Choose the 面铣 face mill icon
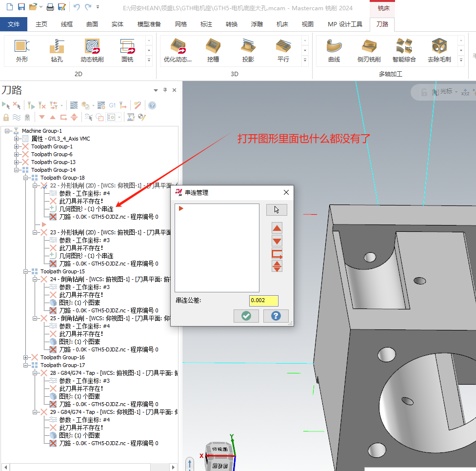This screenshot has height=471, width=476. pos(127,51)
